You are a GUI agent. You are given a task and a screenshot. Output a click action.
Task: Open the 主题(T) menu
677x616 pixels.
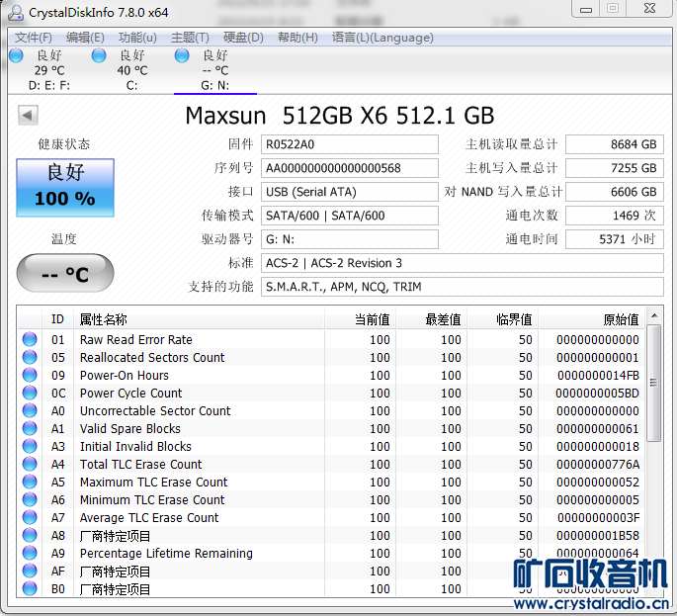[x=190, y=38]
